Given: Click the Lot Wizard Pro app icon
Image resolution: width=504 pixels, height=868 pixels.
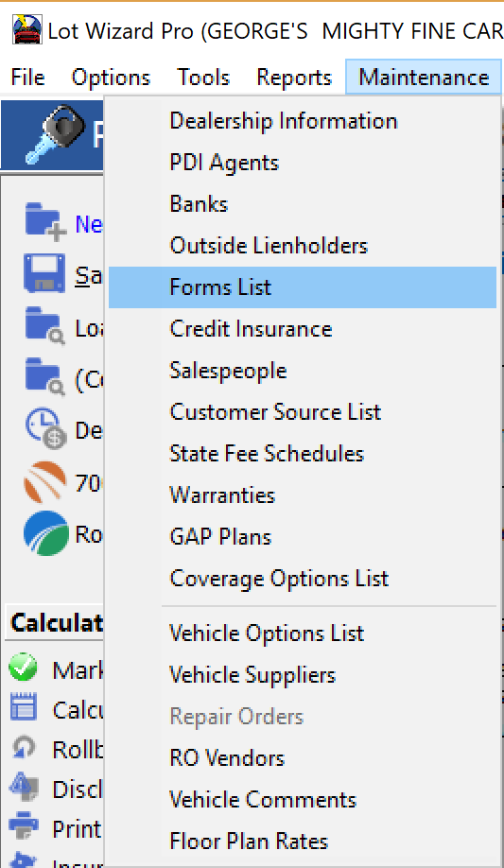Looking at the screenshot, I should click(x=27, y=30).
